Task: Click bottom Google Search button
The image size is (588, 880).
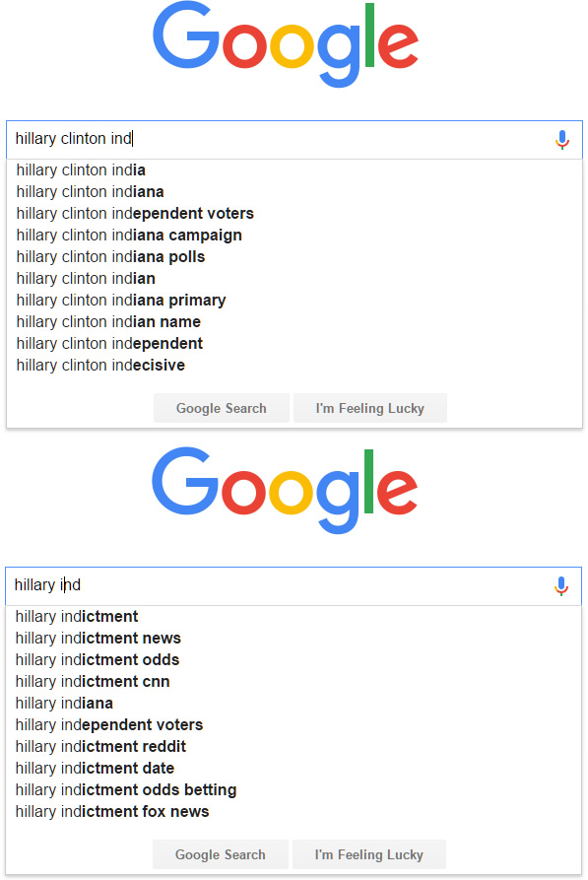Action: click(x=221, y=854)
